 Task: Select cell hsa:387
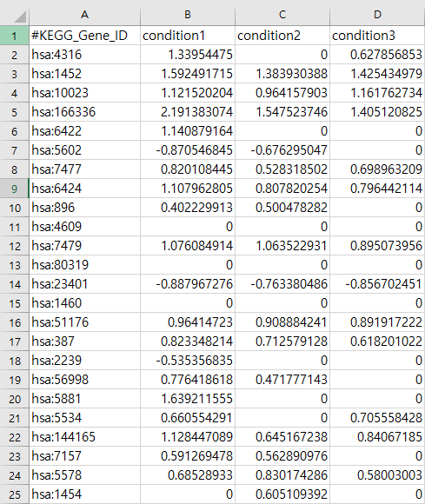(84, 342)
